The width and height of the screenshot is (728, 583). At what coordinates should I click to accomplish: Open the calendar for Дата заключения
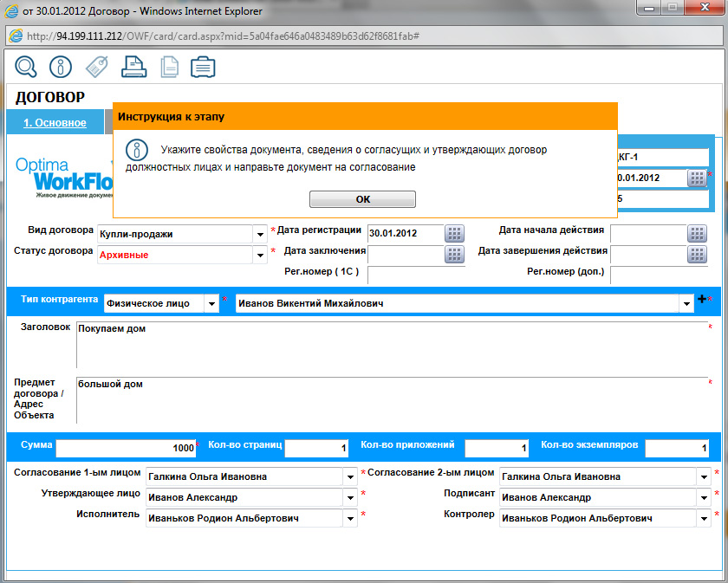point(454,255)
